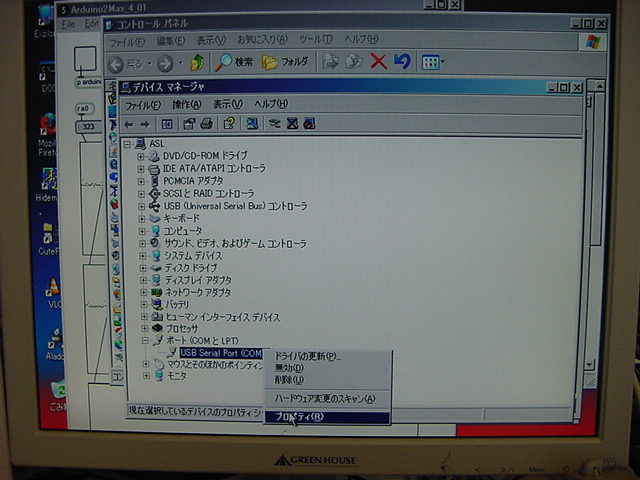Screen dimensions: 640x480
Task: Click the back arrow in Device Manager toolbar
Action: (129, 124)
